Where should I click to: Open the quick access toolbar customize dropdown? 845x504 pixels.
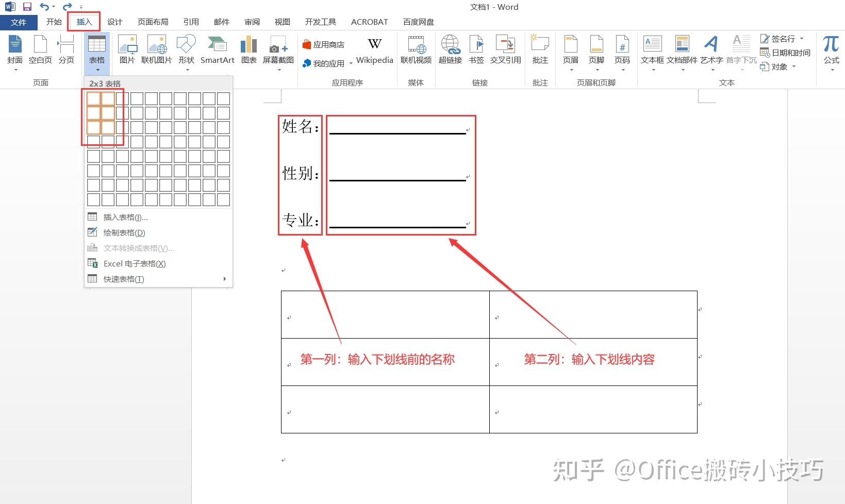click(81, 7)
